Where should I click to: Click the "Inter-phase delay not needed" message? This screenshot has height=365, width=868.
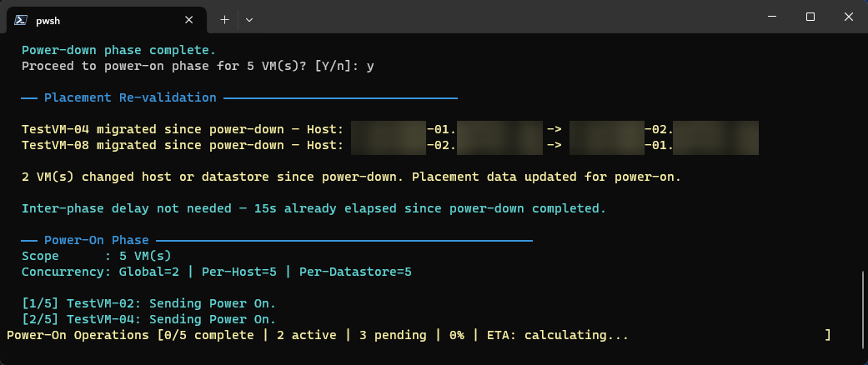tap(314, 208)
